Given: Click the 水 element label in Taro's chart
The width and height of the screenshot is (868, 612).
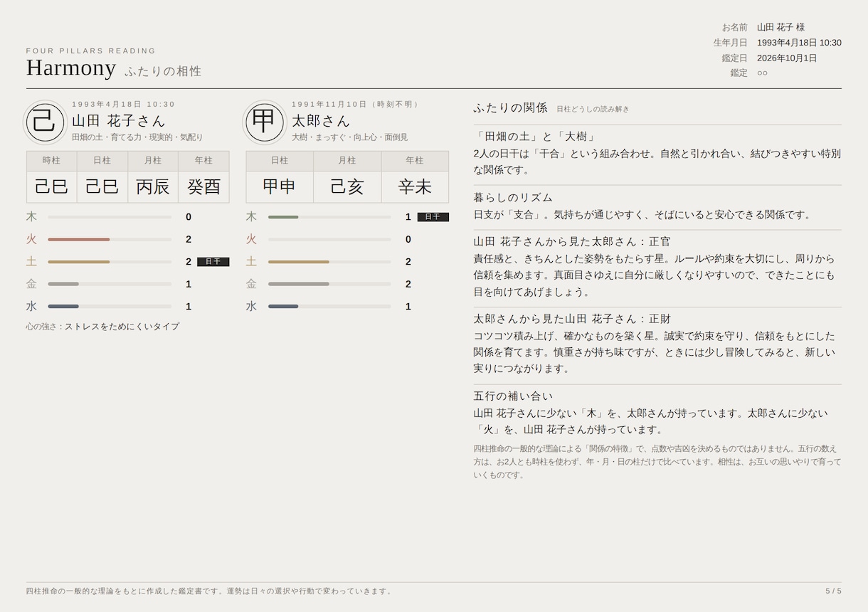Looking at the screenshot, I should coord(251,306).
